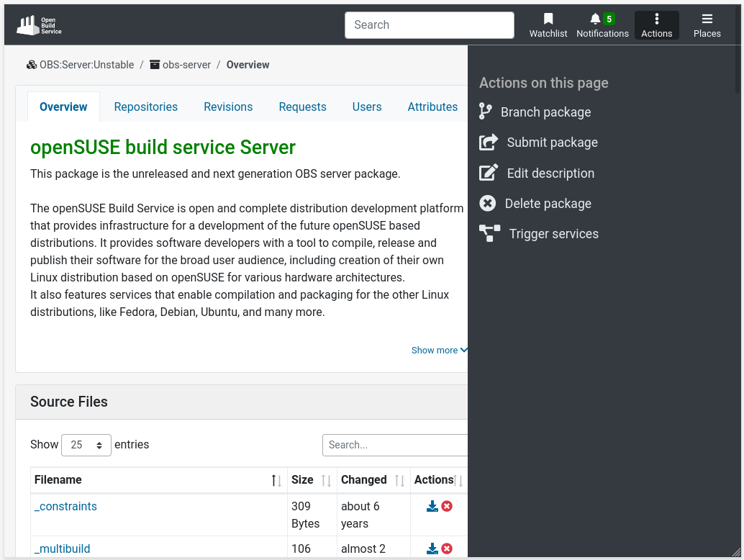Choose Submit package in Actions panel

pos(551,143)
